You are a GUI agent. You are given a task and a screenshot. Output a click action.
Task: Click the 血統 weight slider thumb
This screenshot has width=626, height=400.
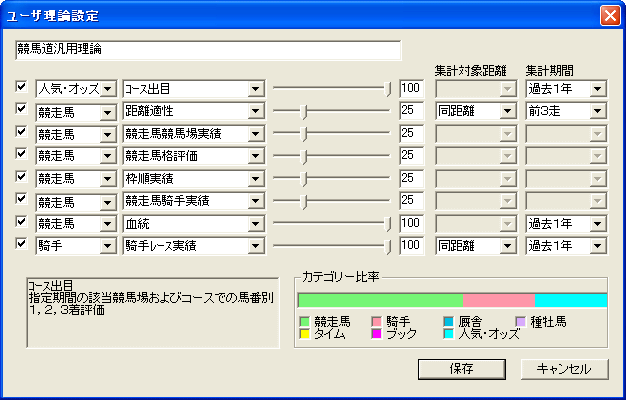point(387,224)
